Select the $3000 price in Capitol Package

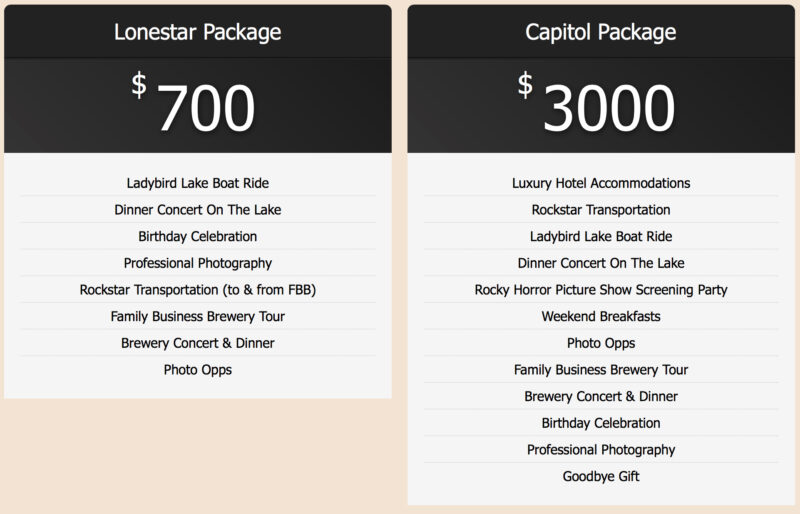600,107
